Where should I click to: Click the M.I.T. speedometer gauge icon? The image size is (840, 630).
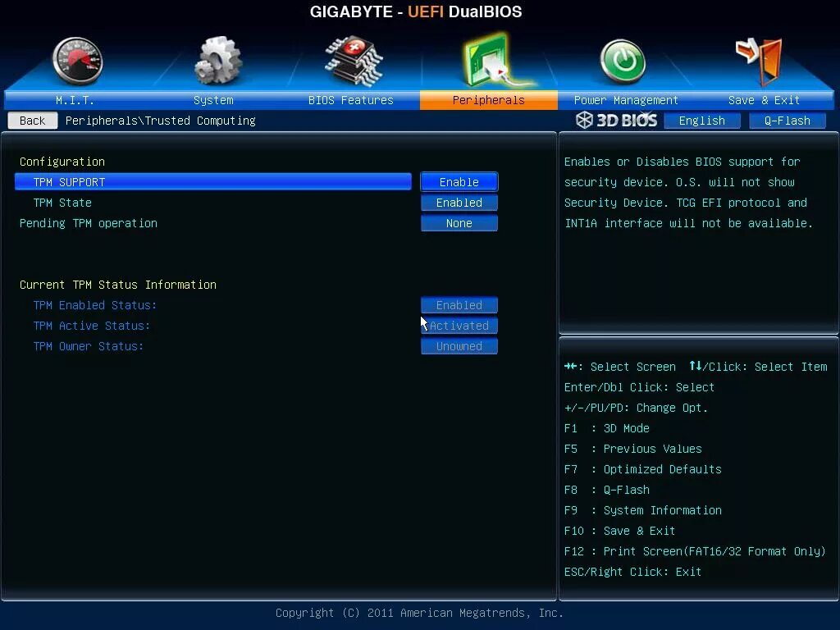coord(77,61)
